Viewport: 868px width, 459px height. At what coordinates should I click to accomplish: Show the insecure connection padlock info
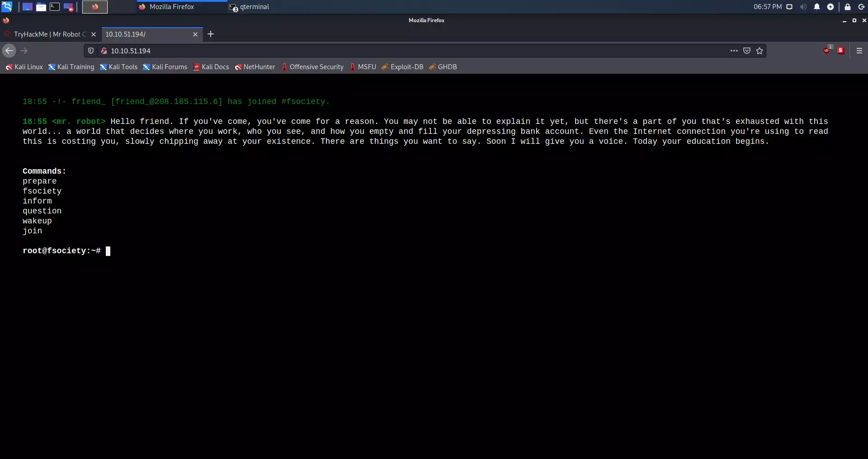(104, 51)
